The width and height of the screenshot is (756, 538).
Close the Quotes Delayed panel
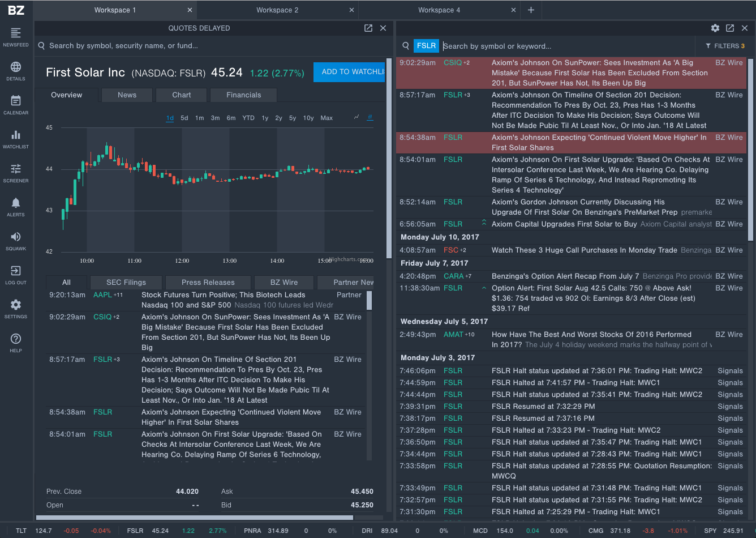pos(383,28)
